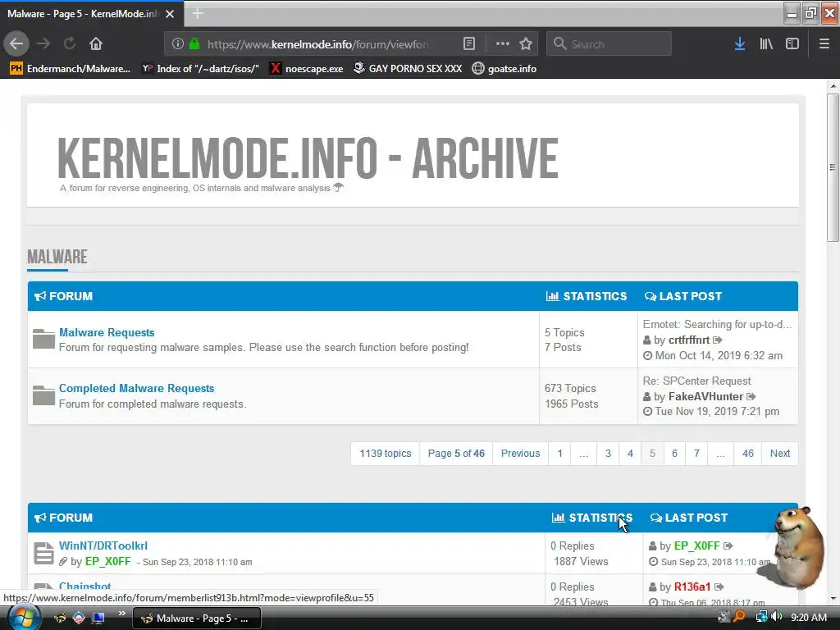Screen dimensions: 840x630
Task: Go to page 1 in pagination
Action: (559, 453)
